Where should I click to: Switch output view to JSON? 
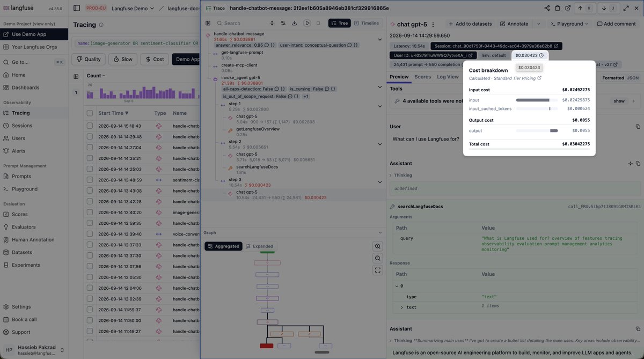633,78
